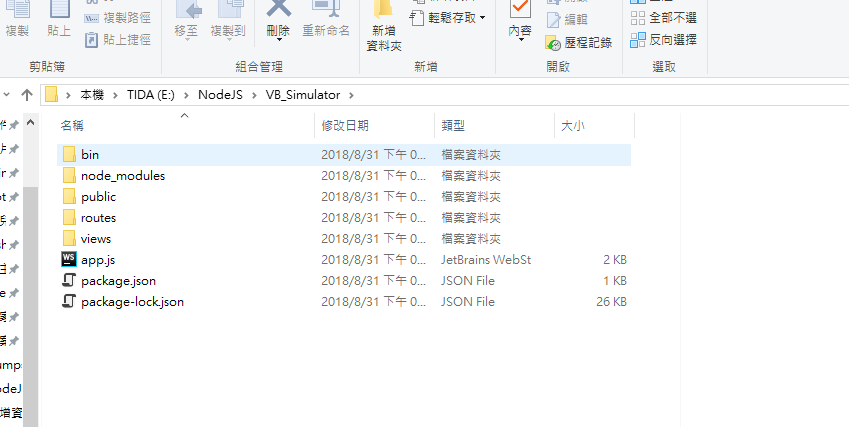Click the NodeJS breadcrumb in address bar
849x427 pixels.
(220, 95)
